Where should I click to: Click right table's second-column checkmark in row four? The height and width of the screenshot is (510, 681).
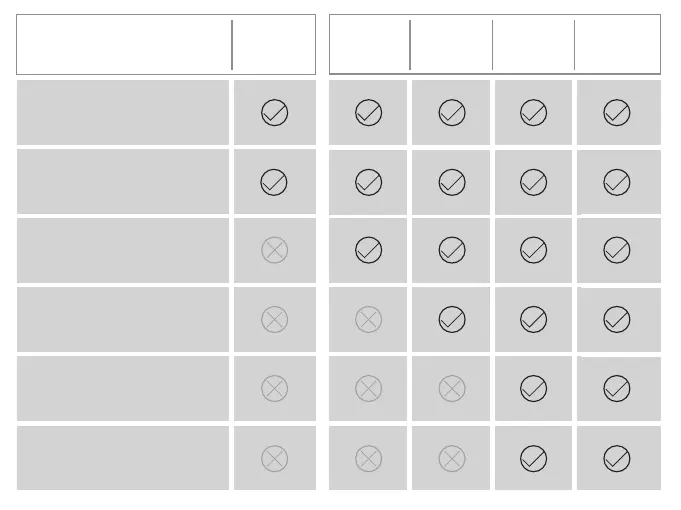click(x=452, y=320)
